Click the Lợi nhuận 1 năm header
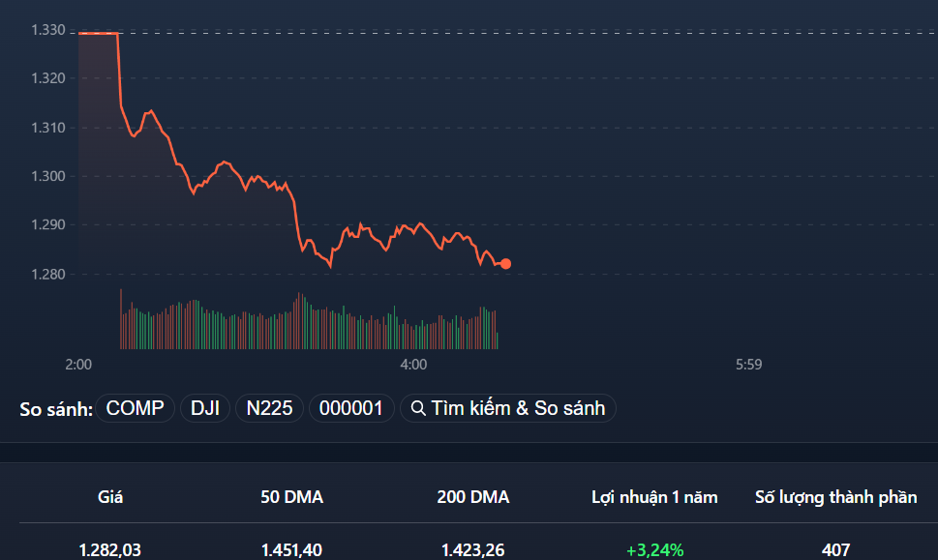This screenshot has width=938, height=560. (x=655, y=496)
